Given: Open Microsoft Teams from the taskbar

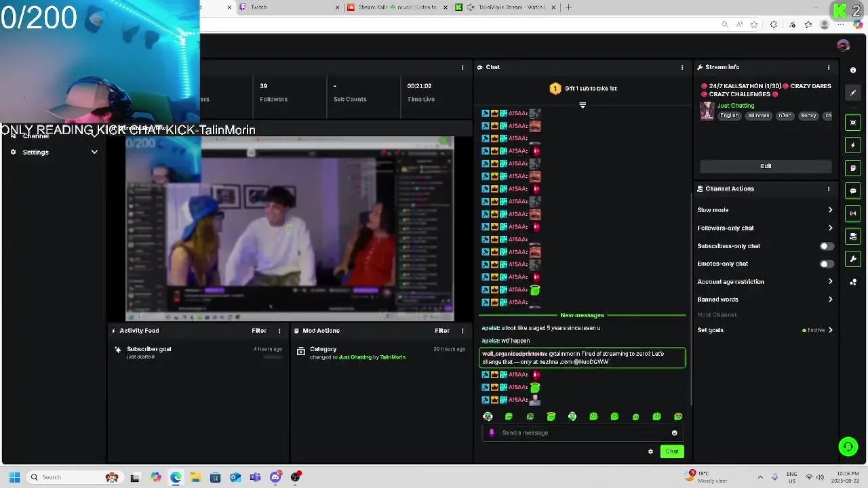Looking at the screenshot, I should pos(255,477).
